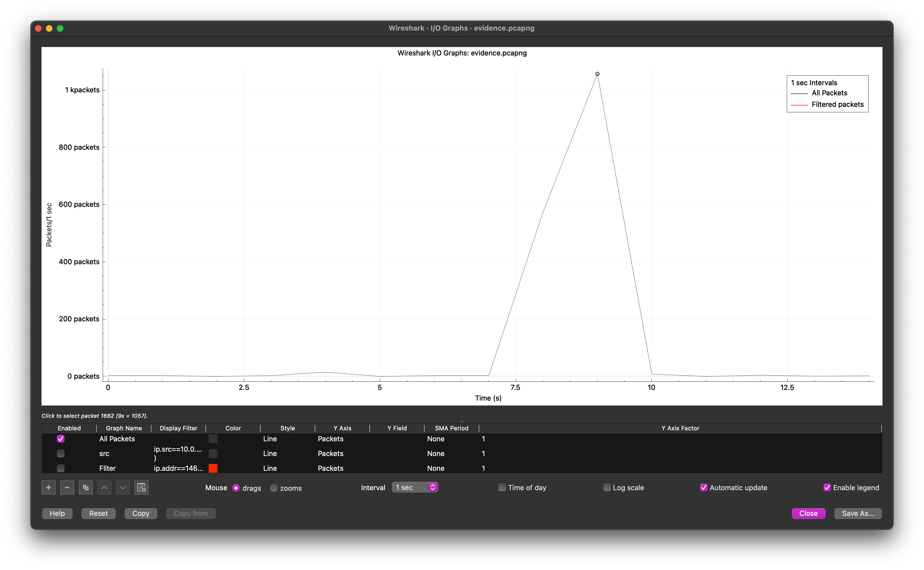The image size is (924, 570).
Task: Add a new graph with plus button
Action: point(49,487)
